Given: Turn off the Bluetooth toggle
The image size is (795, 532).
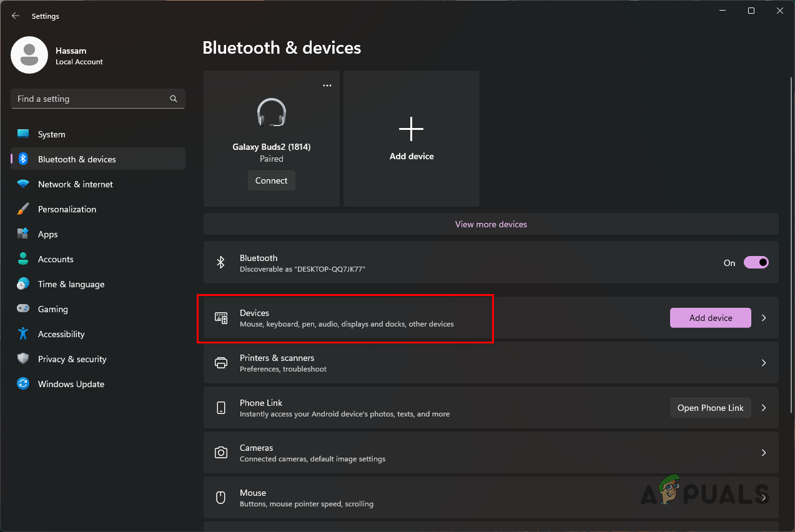Looking at the screenshot, I should point(756,263).
